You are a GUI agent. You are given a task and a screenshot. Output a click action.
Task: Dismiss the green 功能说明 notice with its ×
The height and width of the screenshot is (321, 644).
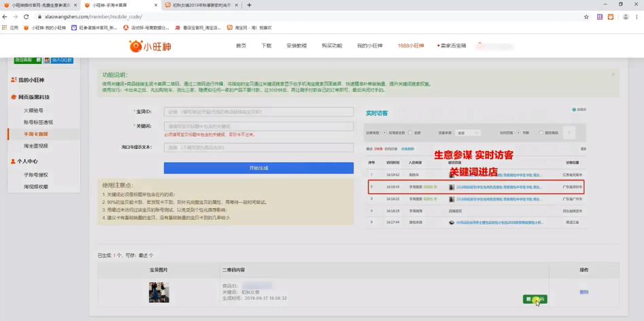pyautogui.click(x=613, y=75)
